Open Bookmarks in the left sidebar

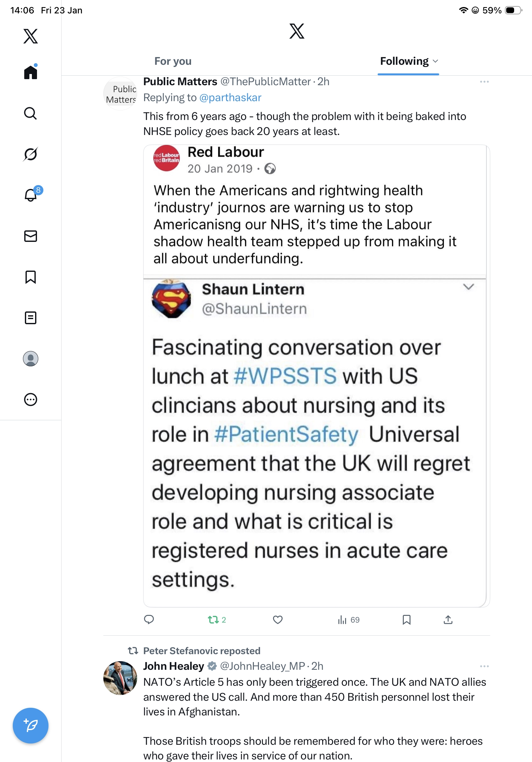(31, 277)
